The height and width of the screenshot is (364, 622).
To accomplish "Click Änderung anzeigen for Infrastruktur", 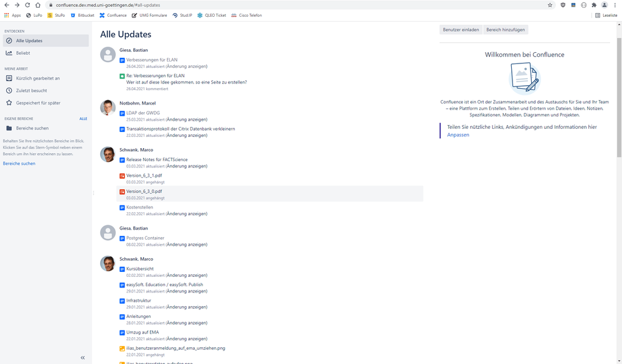I will (186, 307).
